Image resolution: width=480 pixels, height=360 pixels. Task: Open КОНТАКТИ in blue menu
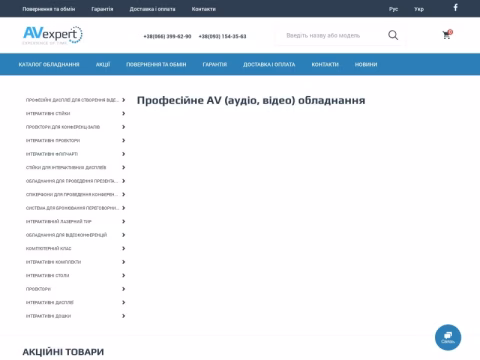tap(325, 64)
